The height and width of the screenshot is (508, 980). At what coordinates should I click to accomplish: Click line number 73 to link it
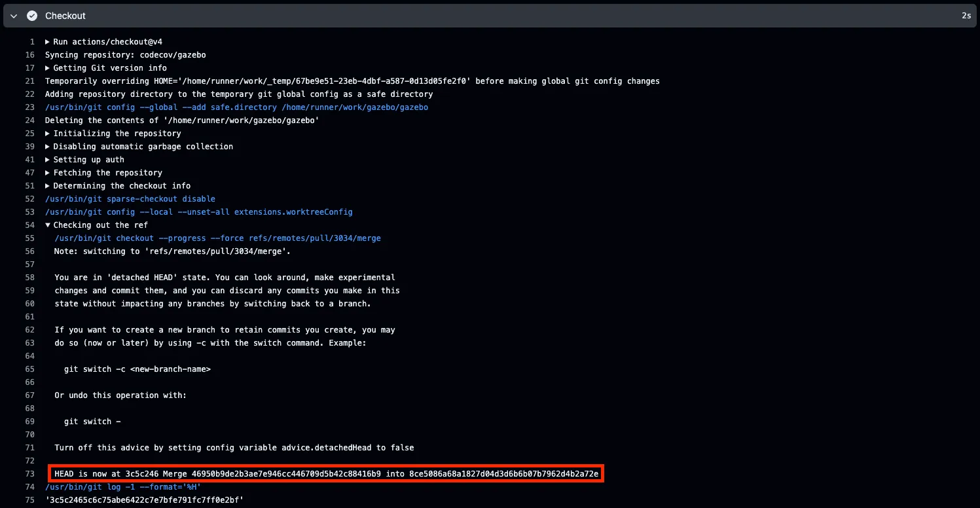coord(29,473)
